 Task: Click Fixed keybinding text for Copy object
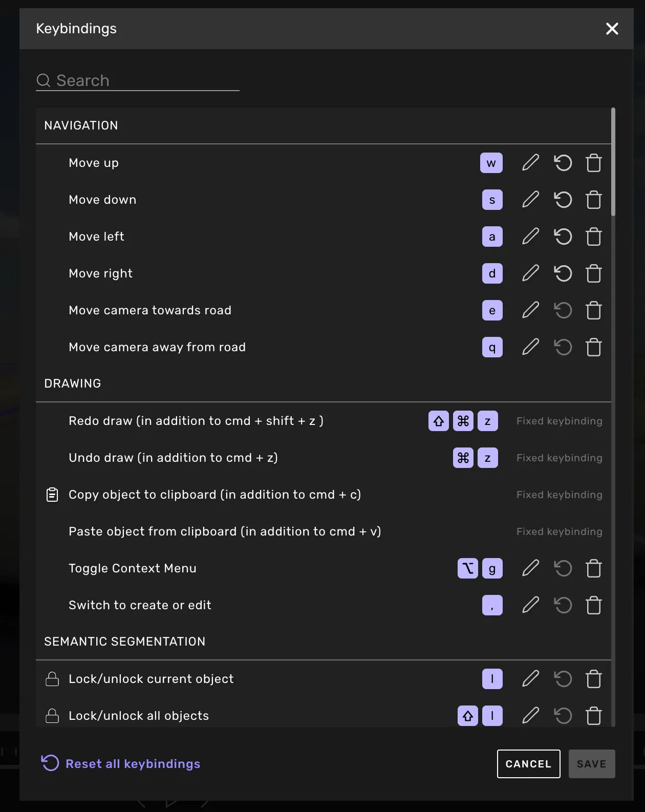click(560, 495)
